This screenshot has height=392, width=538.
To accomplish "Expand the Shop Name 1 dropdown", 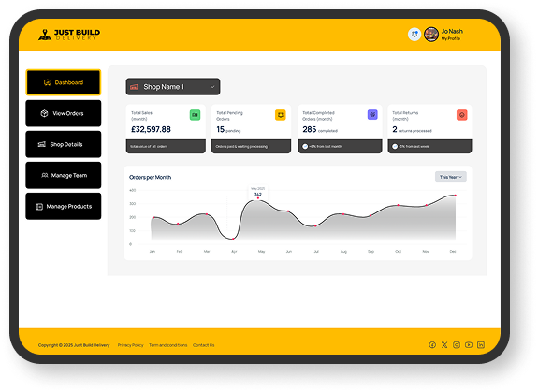I will click(x=173, y=87).
